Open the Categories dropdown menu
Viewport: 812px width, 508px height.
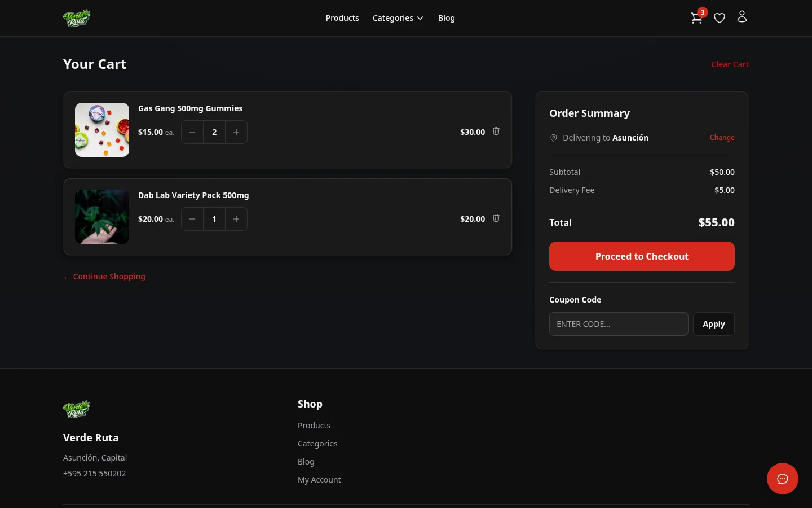click(x=398, y=17)
